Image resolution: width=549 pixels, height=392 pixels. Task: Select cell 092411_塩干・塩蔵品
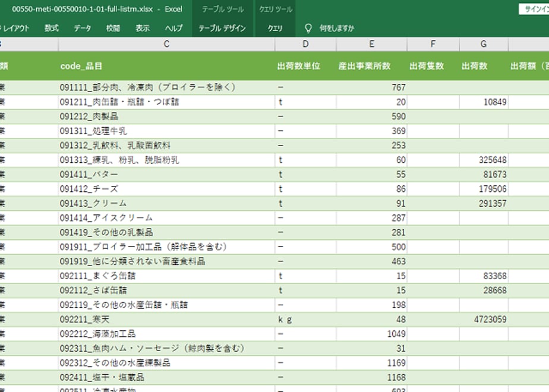coord(166,378)
